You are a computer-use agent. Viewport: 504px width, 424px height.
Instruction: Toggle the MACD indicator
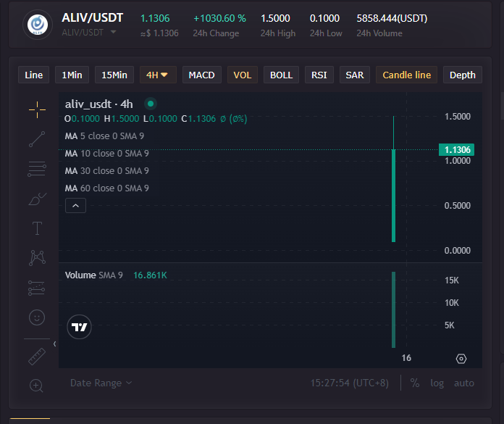click(202, 75)
